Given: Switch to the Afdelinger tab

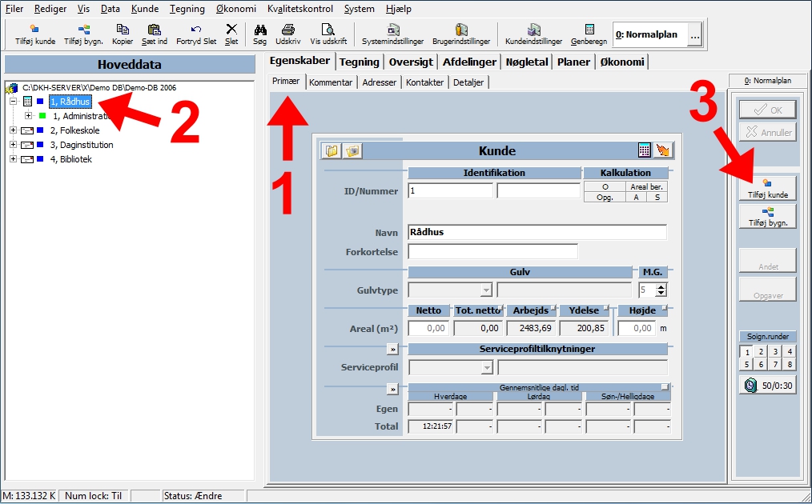Looking at the screenshot, I should click(x=470, y=62).
